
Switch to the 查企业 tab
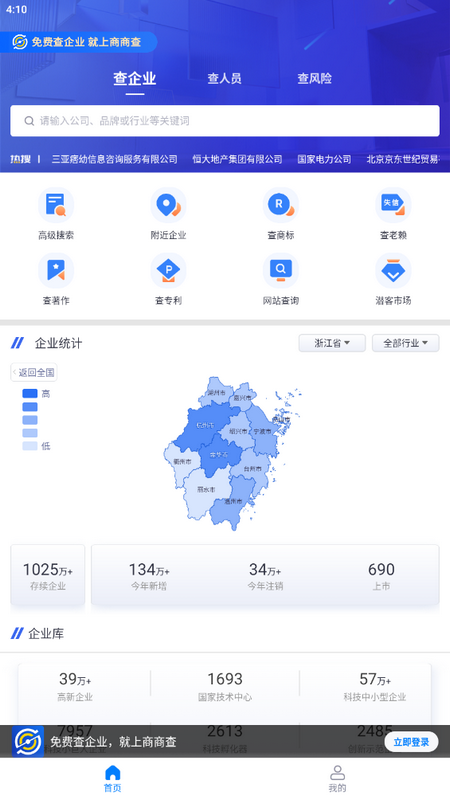click(135, 79)
